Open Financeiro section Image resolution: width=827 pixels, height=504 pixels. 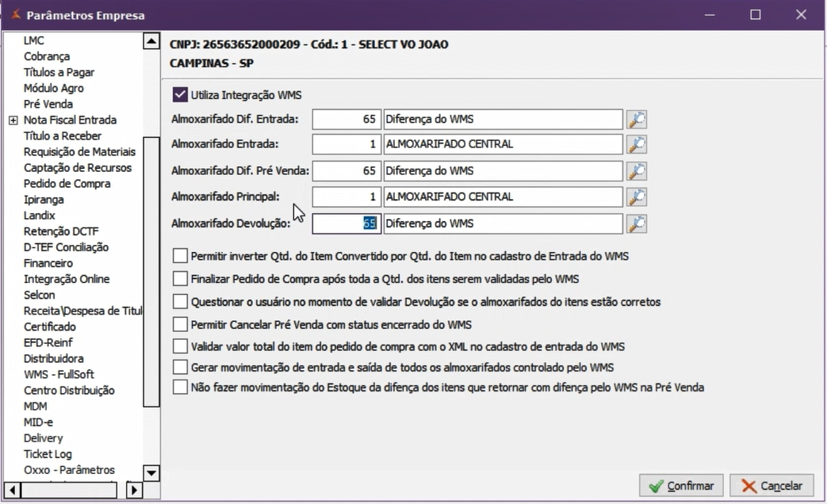point(48,263)
